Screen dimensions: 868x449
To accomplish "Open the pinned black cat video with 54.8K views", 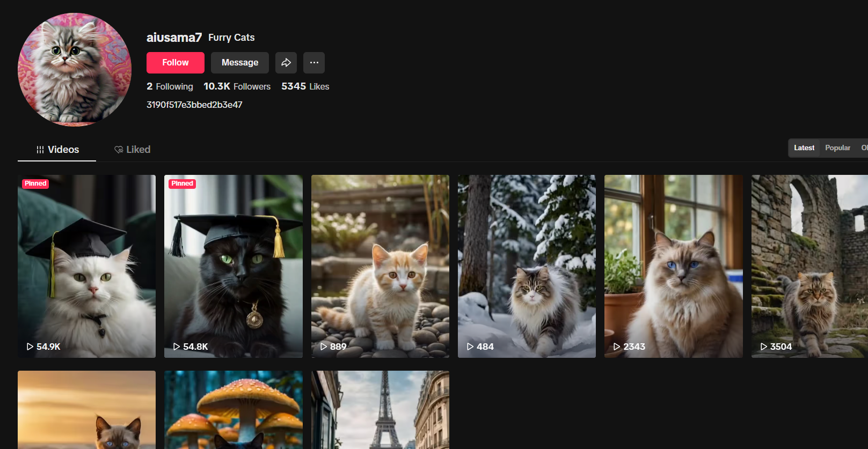I will click(234, 266).
